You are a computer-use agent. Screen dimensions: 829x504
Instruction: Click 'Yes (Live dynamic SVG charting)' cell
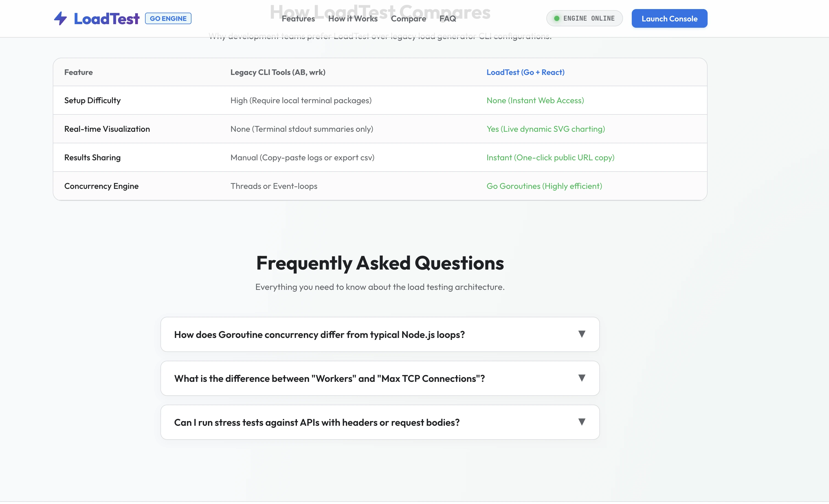point(546,129)
